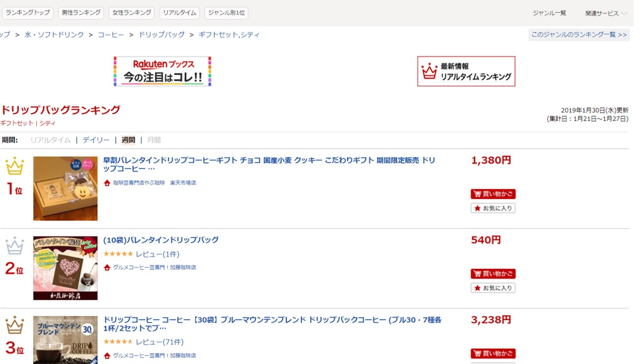
Task: Click the Rakuten ブックス banner
Action: pyautogui.click(x=162, y=71)
